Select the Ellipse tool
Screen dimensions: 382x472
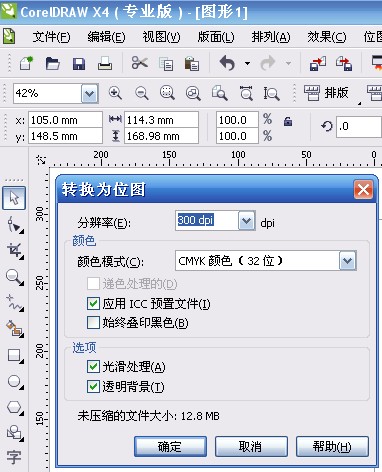15,382
